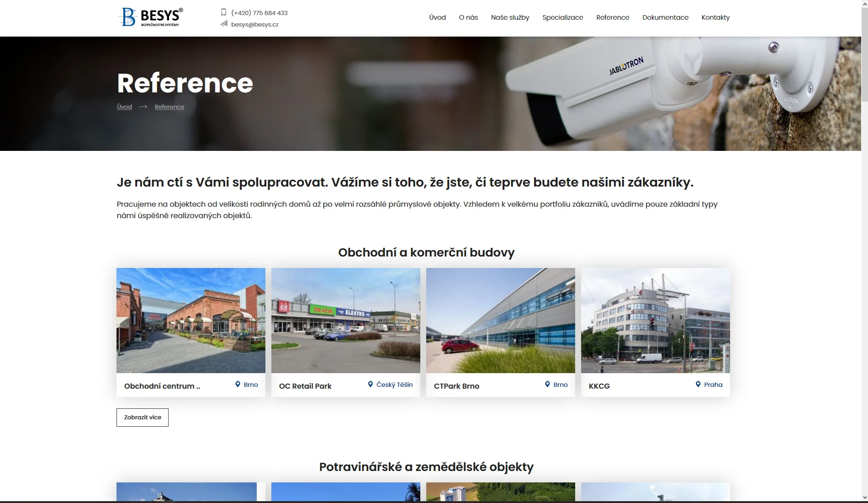Open the Naše služby menu
Image resolution: width=868 pixels, height=503 pixels.
(x=510, y=17)
